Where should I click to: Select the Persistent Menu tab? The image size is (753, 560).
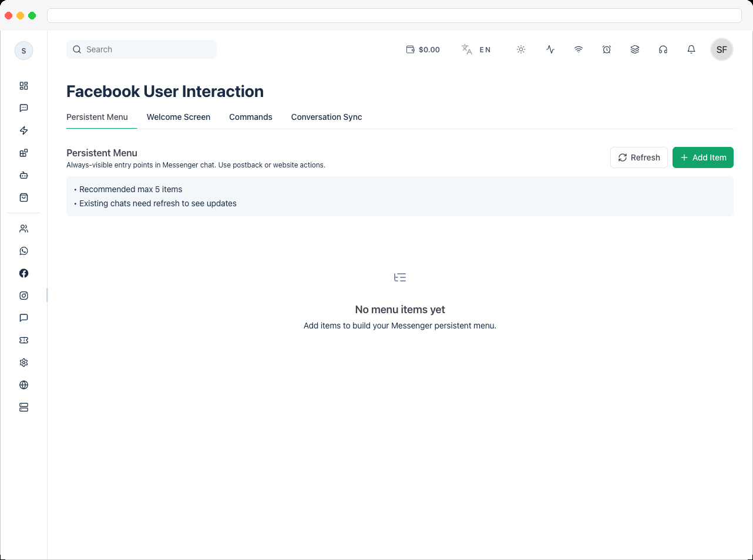pos(97,117)
